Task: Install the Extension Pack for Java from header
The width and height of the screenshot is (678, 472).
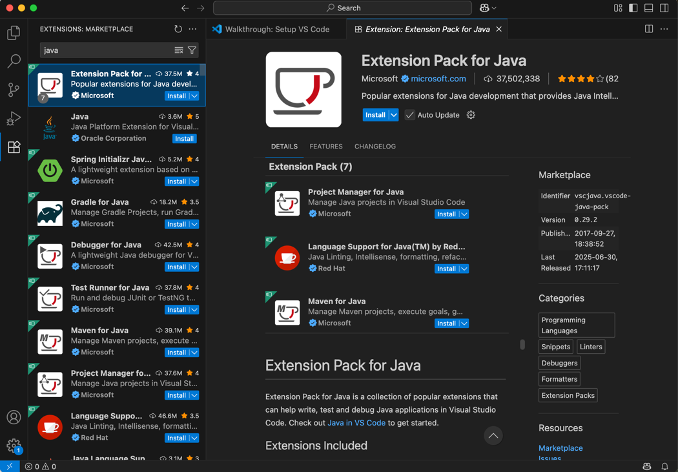Action: tap(375, 115)
